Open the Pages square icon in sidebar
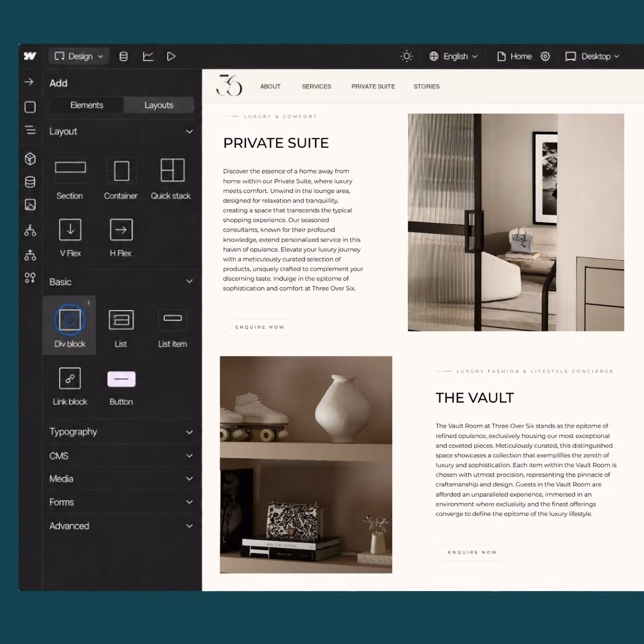The height and width of the screenshot is (644, 644). (x=30, y=107)
